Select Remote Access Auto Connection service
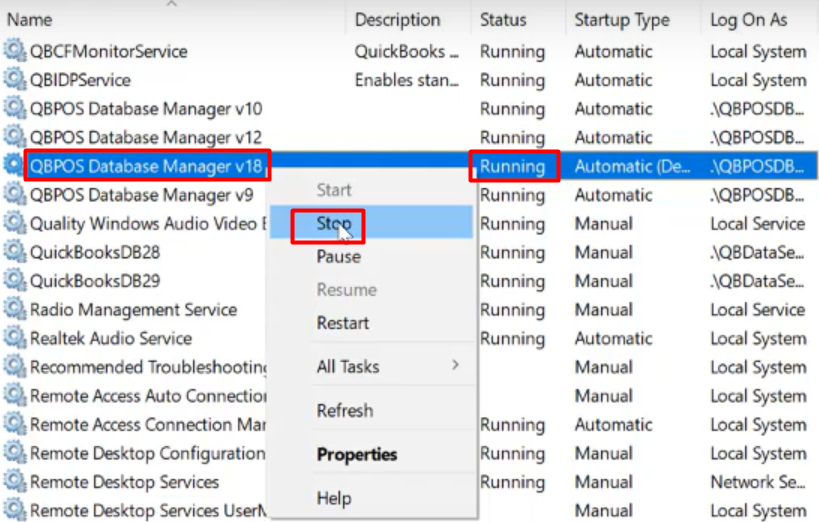 148,396
